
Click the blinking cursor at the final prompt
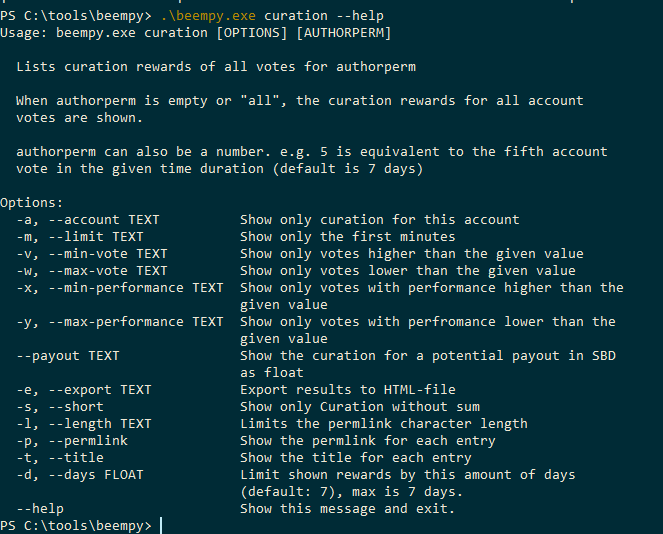(162, 525)
